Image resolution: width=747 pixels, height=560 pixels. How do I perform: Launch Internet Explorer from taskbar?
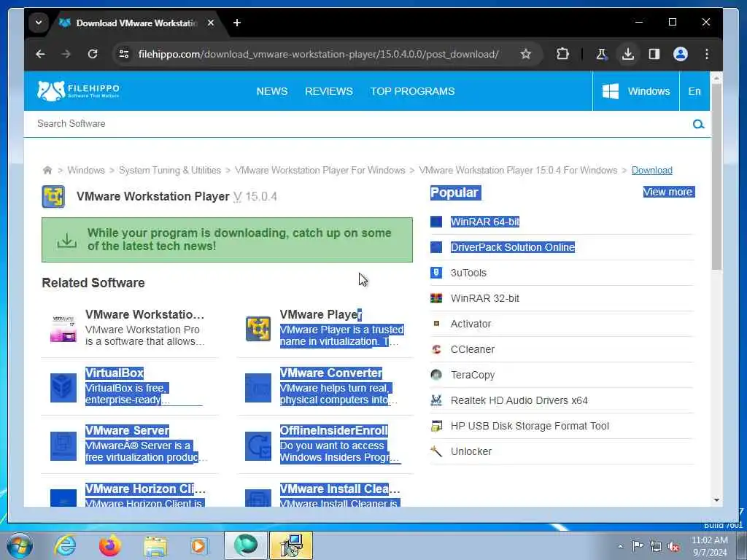tap(65, 545)
